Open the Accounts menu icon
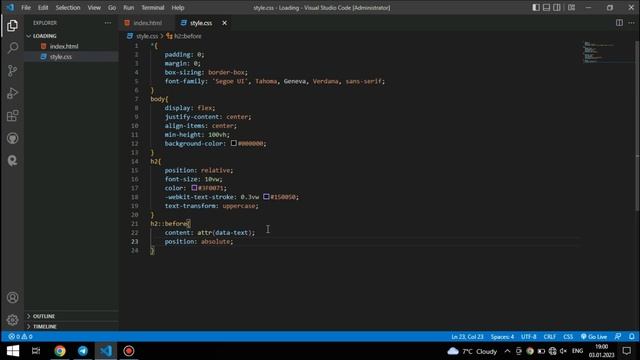The height and width of the screenshot is (360, 640). (x=13, y=298)
